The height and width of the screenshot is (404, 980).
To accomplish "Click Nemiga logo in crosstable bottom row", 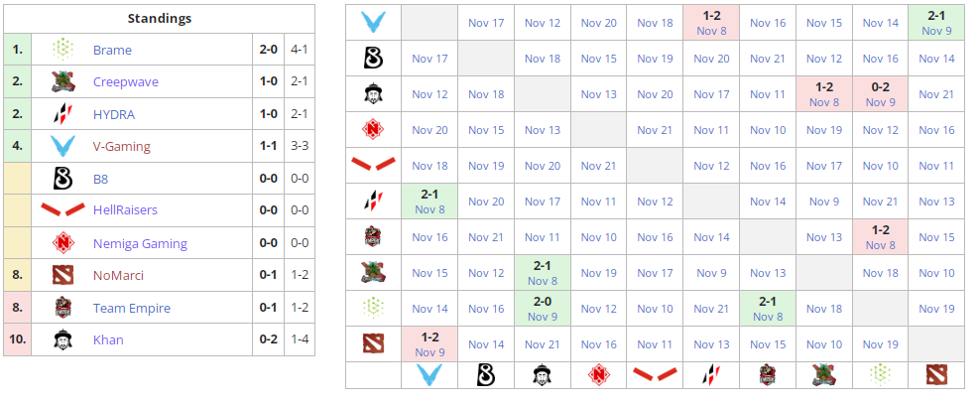I will [x=598, y=374].
